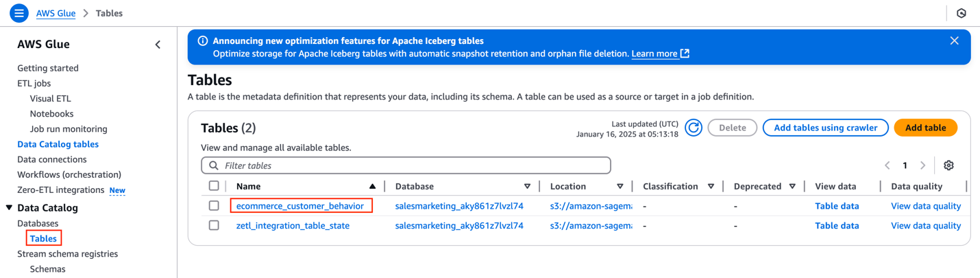The image size is (980, 278).
Task: Collapse the AWS Glue side panel
Action: tap(158, 45)
